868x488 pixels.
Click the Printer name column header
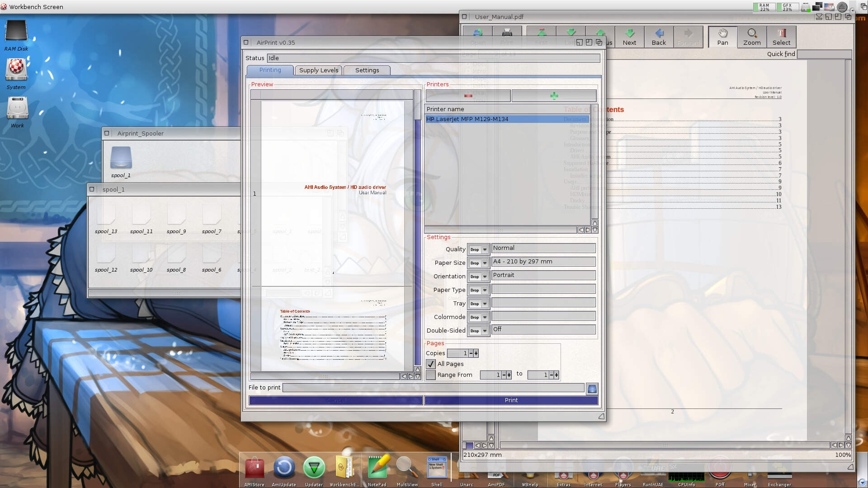click(507, 109)
